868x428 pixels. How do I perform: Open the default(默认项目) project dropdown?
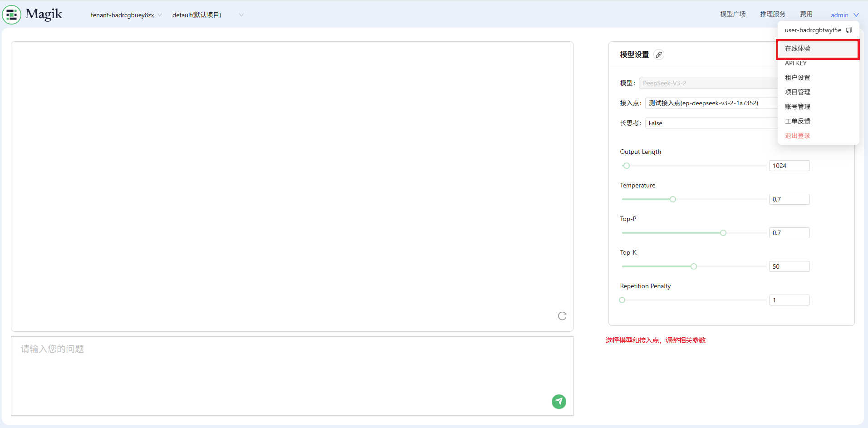click(208, 15)
